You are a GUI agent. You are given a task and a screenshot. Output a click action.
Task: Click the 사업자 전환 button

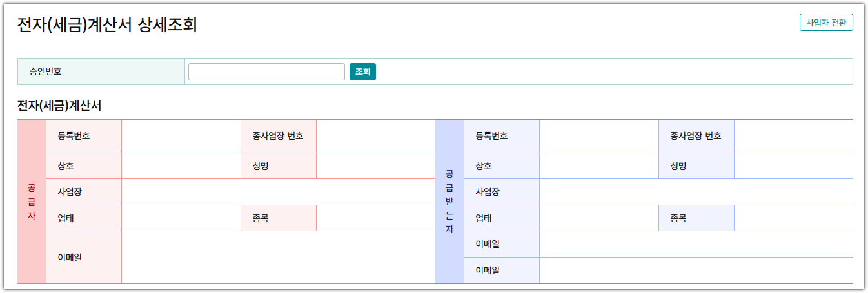[x=826, y=23]
